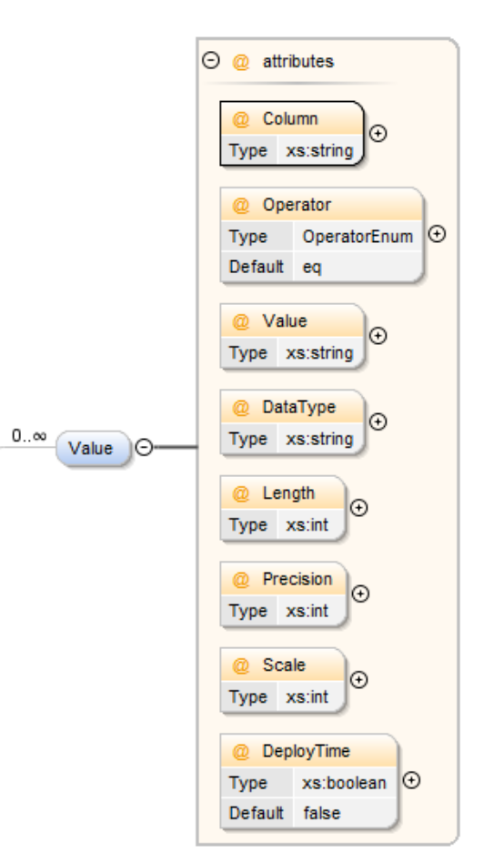Select the Length attribute header

283,493
